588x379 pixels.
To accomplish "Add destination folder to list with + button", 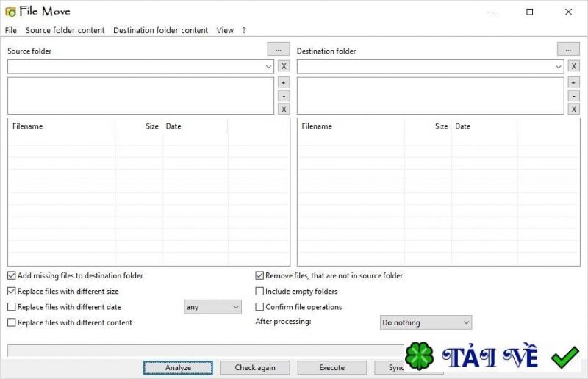I will (574, 82).
